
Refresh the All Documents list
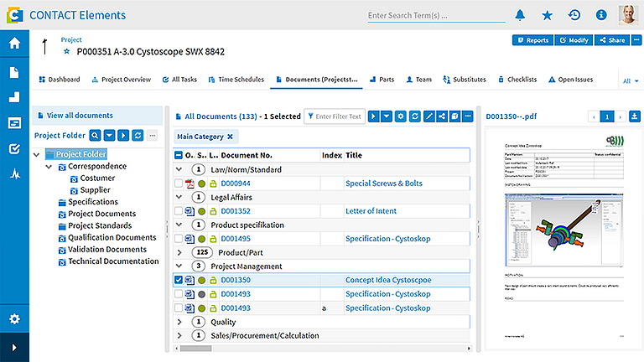pos(415,116)
